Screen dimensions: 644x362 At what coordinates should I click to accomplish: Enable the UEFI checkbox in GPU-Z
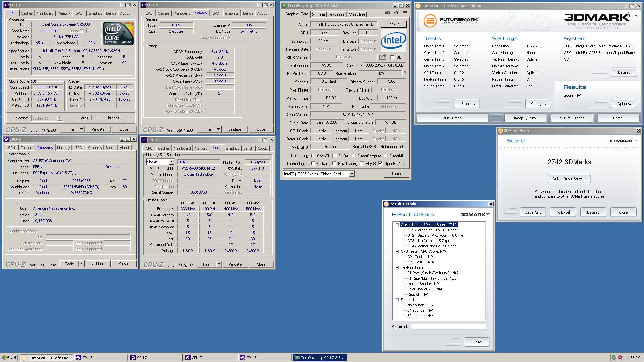pyautogui.click(x=392, y=57)
